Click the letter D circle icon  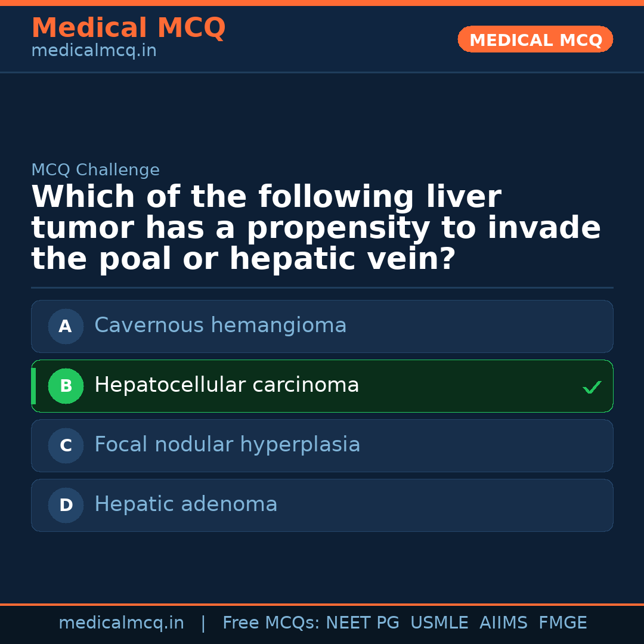(66, 505)
